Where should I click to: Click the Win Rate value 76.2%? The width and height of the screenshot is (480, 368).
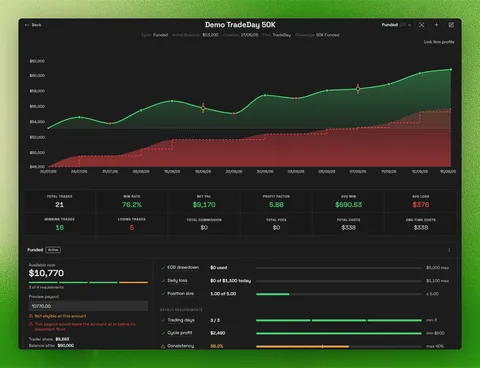[132, 205]
